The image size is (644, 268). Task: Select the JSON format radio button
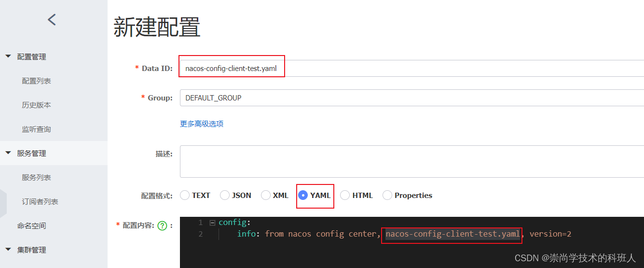tap(225, 195)
